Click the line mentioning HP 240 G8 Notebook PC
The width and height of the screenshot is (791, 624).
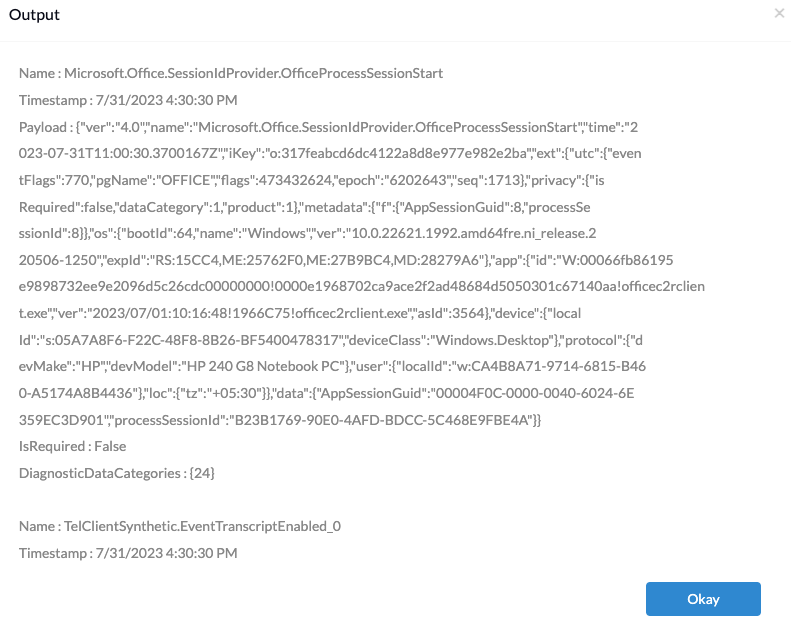(332, 366)
